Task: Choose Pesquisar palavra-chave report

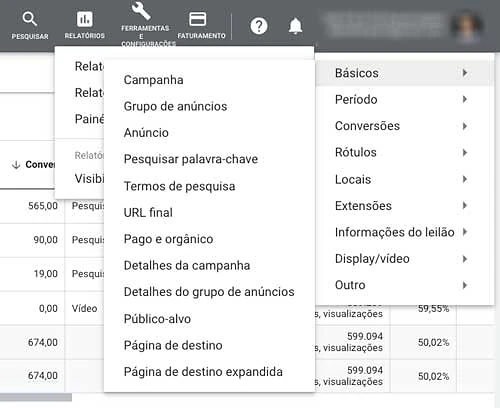Action: [209, 159]
